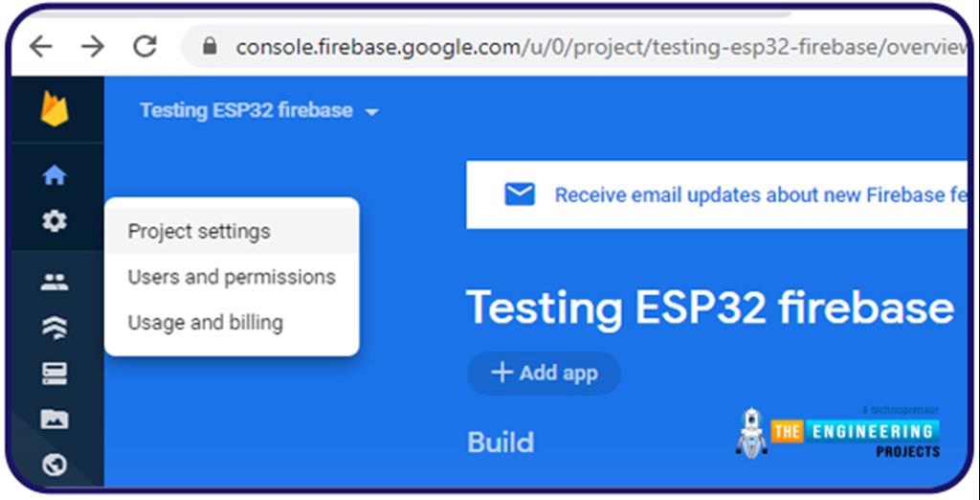Click the envelope icon in the banner
This screenshot has width=980, height=500.
[519, 195]
